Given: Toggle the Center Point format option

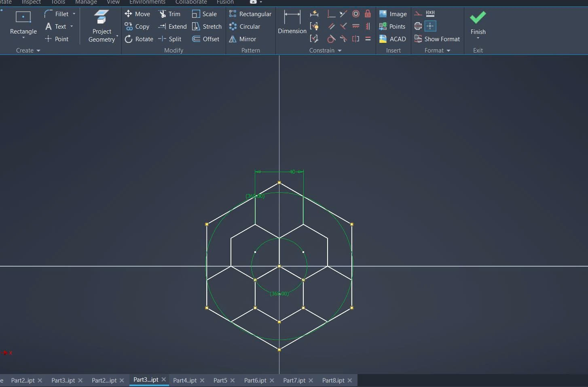Looking at the screenshot, I should point(430,27).
